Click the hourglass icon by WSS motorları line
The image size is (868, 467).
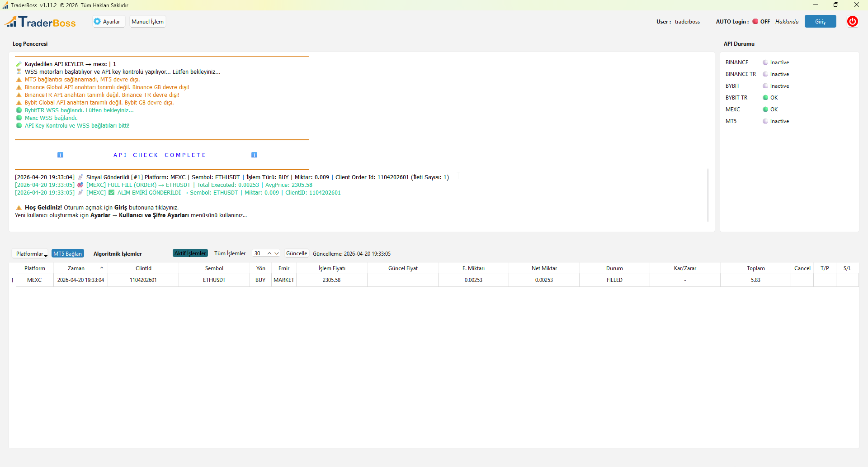19,72
